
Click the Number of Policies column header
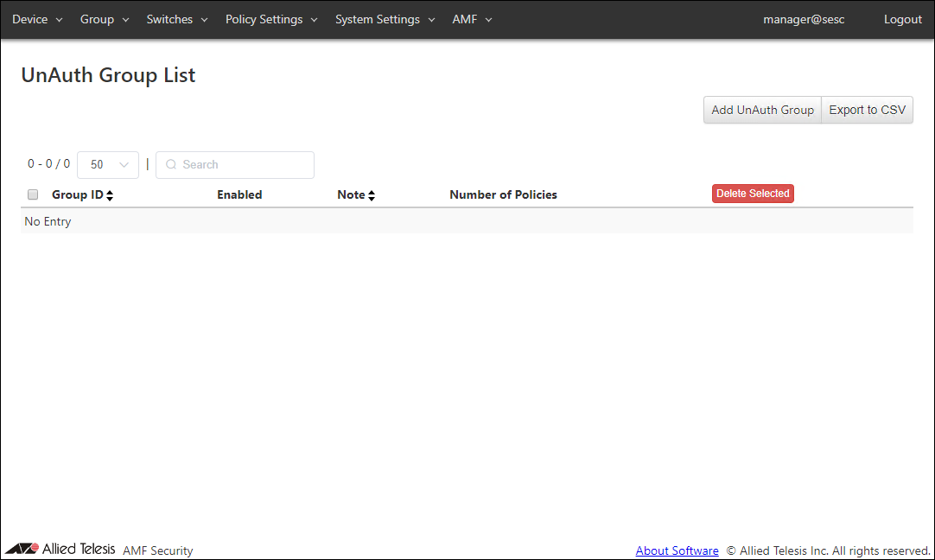[503, 194]
